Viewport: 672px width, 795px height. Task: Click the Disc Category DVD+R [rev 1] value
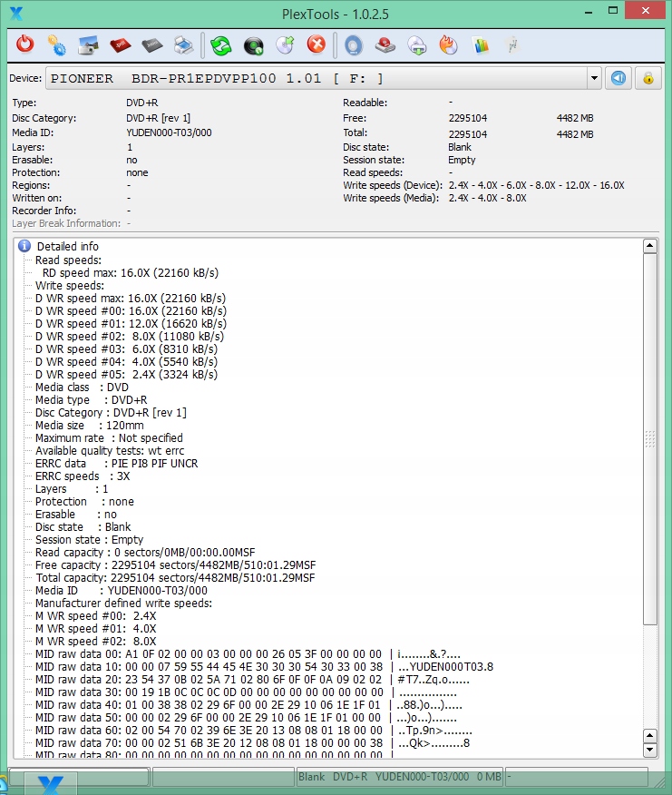click(158, 118)
